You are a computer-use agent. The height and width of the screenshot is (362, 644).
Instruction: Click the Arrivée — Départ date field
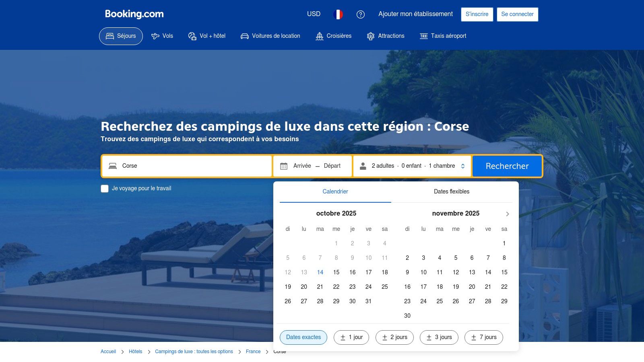pos(313,166)
